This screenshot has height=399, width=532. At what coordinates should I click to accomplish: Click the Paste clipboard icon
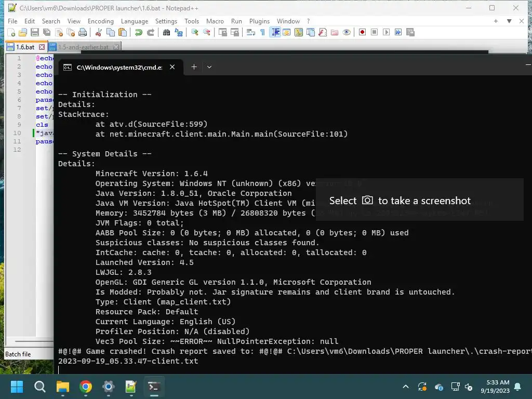click(123, 32)
